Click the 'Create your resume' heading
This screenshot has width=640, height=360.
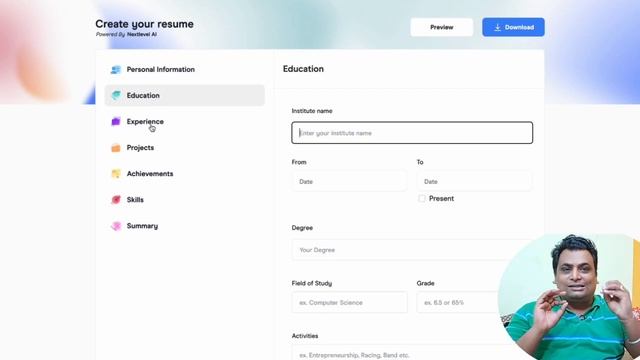point(144,24)
